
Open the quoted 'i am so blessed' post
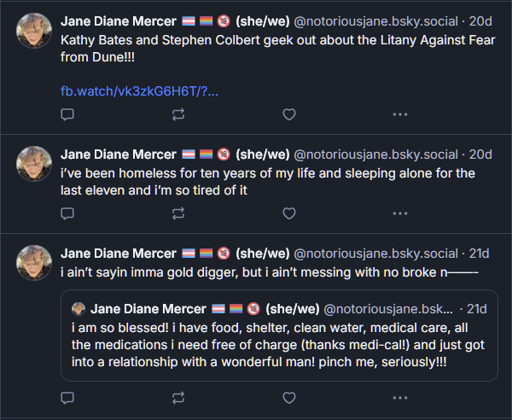[x=279, y=345]
